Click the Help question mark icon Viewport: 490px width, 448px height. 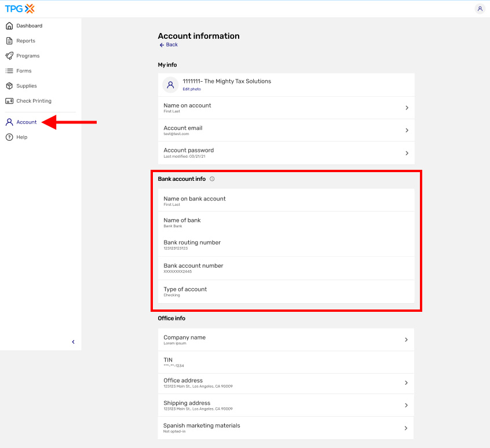tap(9, 137)
